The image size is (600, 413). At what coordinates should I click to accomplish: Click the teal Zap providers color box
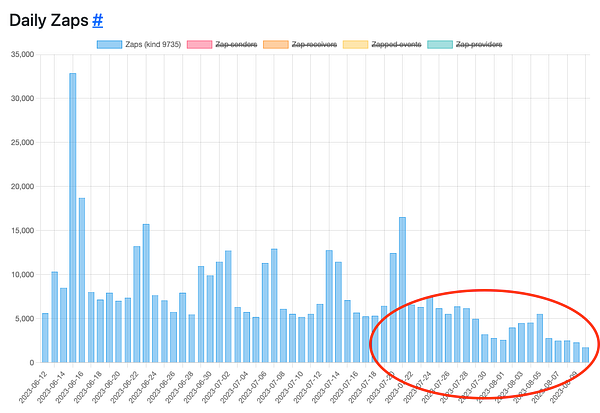pyautogui.click(x=438, y=44)
